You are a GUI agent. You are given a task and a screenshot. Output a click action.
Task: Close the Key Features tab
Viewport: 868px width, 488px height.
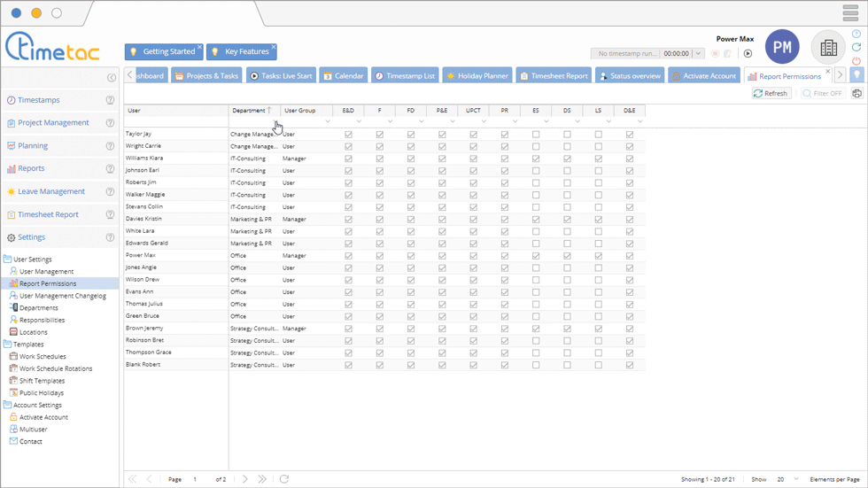[274, 46]
